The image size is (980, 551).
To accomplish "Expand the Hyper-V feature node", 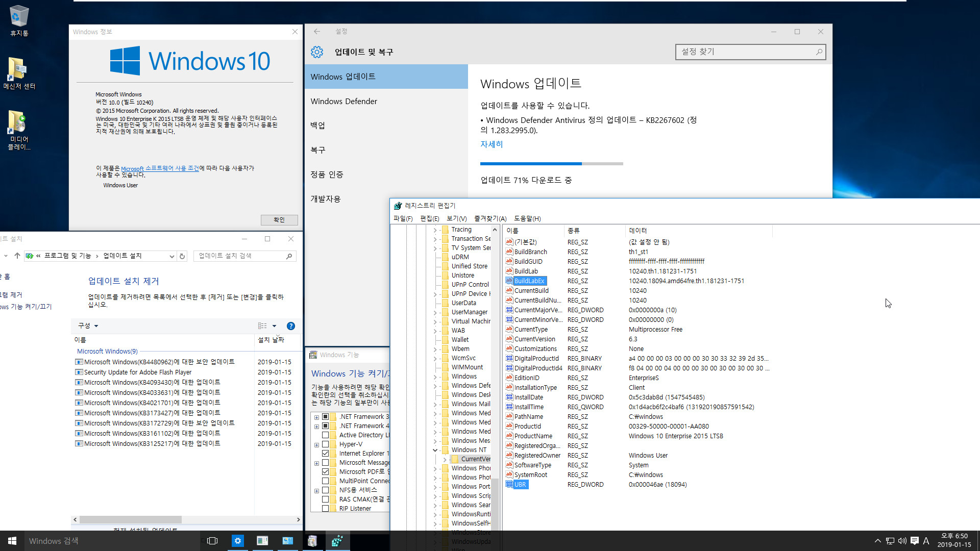I will click(316, 445).
